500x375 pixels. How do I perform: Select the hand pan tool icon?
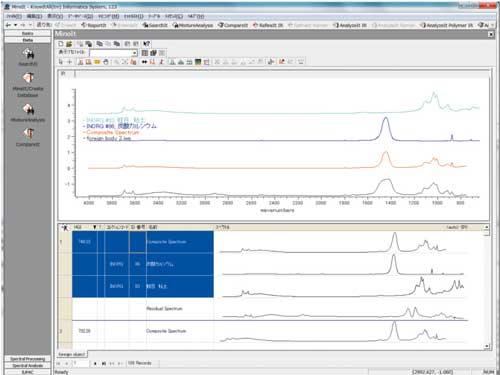tap(106, 62)
